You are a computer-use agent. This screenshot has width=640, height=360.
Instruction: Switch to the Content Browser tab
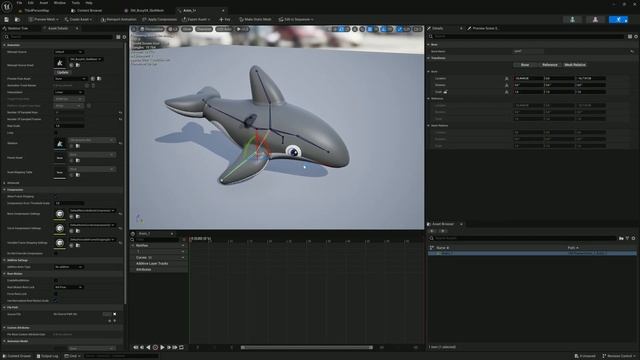87,11
